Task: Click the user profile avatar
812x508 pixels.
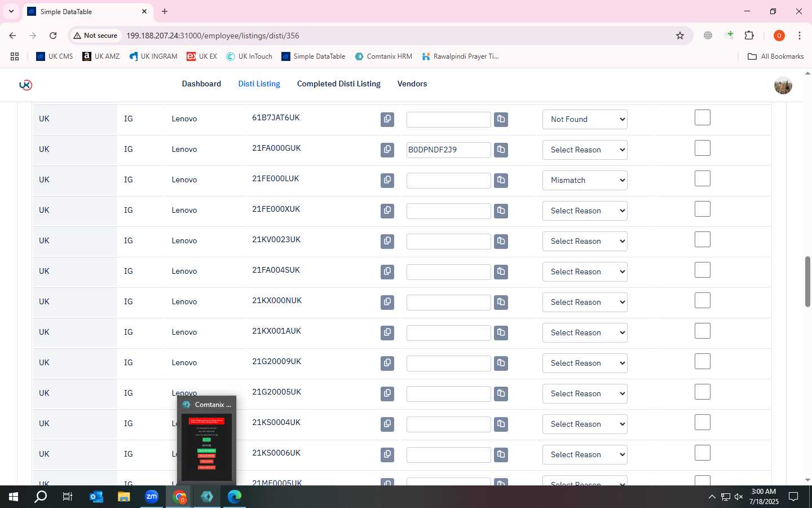Action: pyautogui.click(x=783, y=85)
